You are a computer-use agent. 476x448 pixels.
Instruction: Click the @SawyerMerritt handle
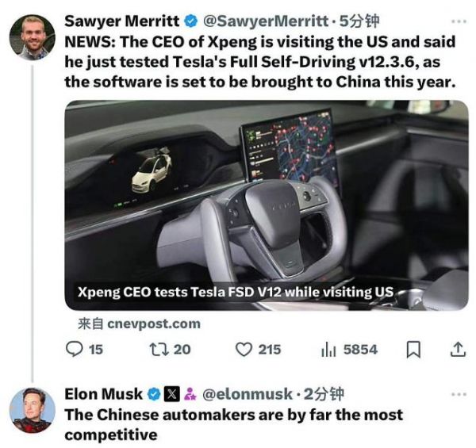(266, 21)
